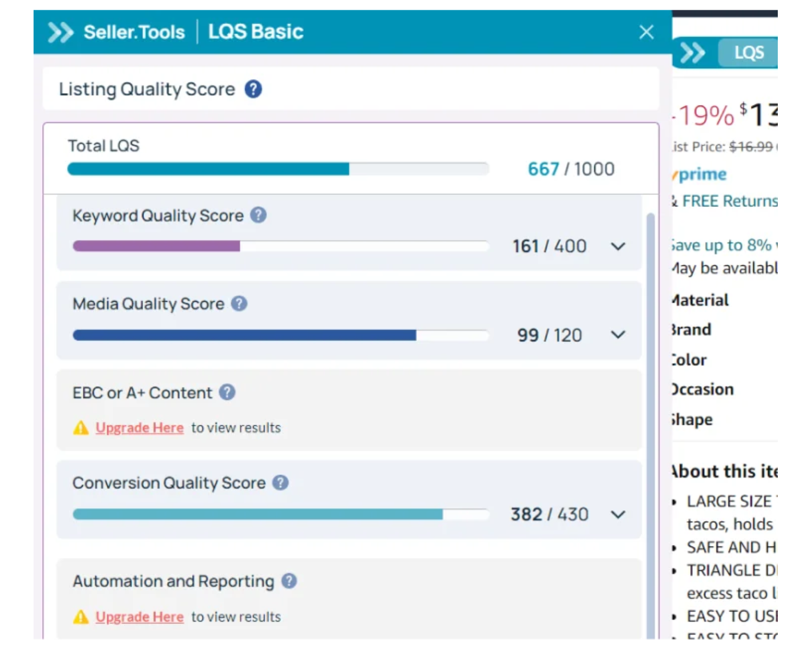Screen dimensions: 812x650
Task: Close the Seller.Tools LQS panel
Action: click(x=646, y=32)
